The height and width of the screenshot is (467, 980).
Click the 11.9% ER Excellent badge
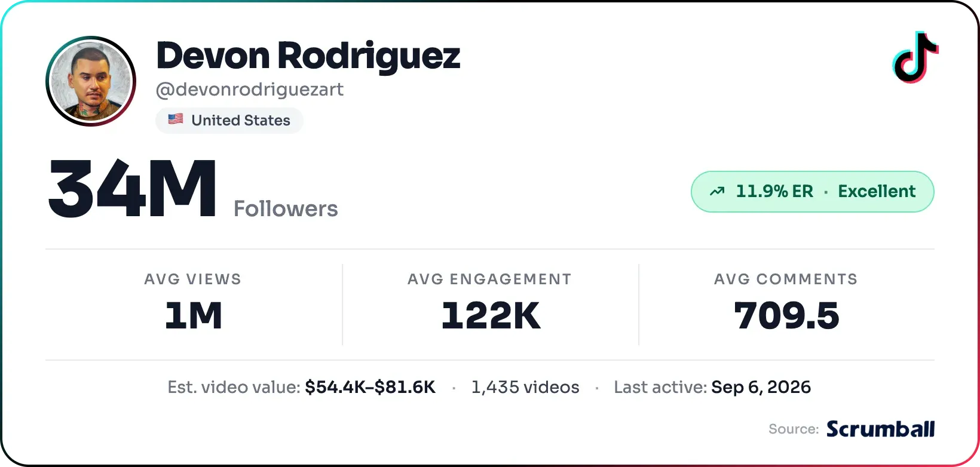[813, 192]
